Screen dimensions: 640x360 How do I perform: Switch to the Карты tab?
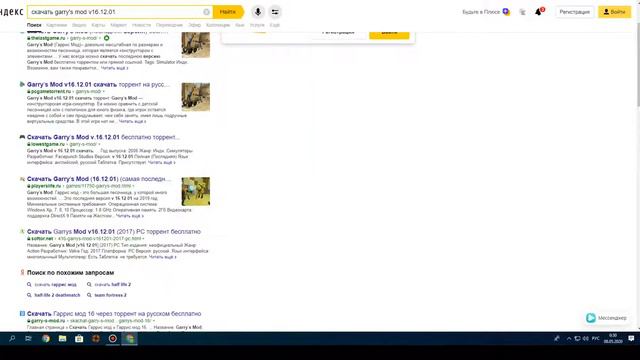coord(98,25)
